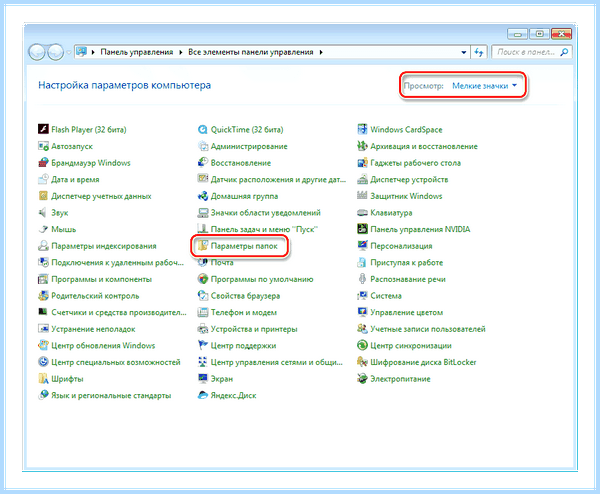The width and height of the screenshot is (600, 494).
Task: Open the recent pages dropdown near navigation buttons
Action: [x=68, y=52]
